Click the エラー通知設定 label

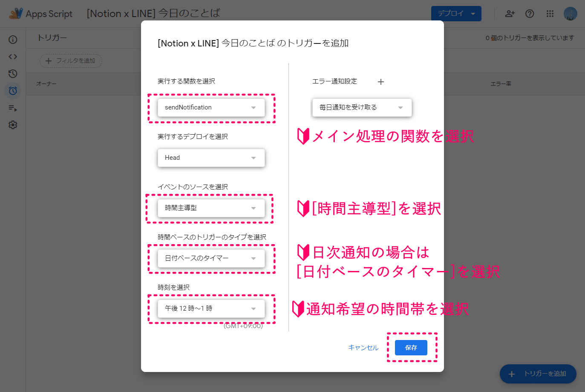pos(334,81)
